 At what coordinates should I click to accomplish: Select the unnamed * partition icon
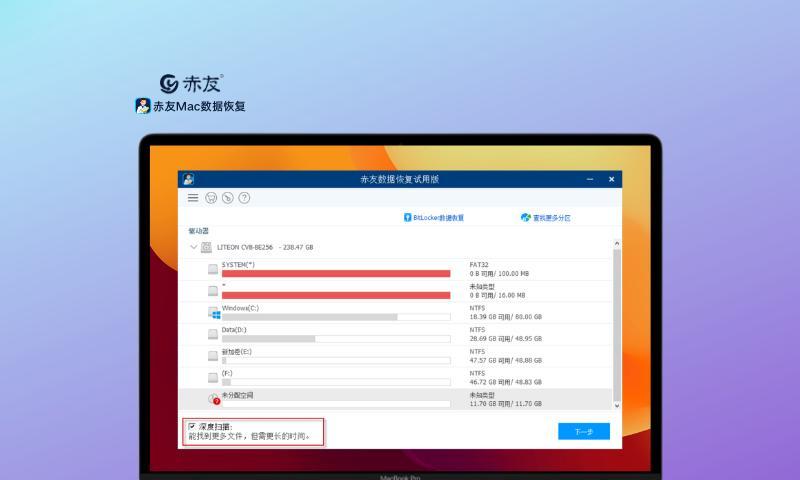(x=213, y=291)
